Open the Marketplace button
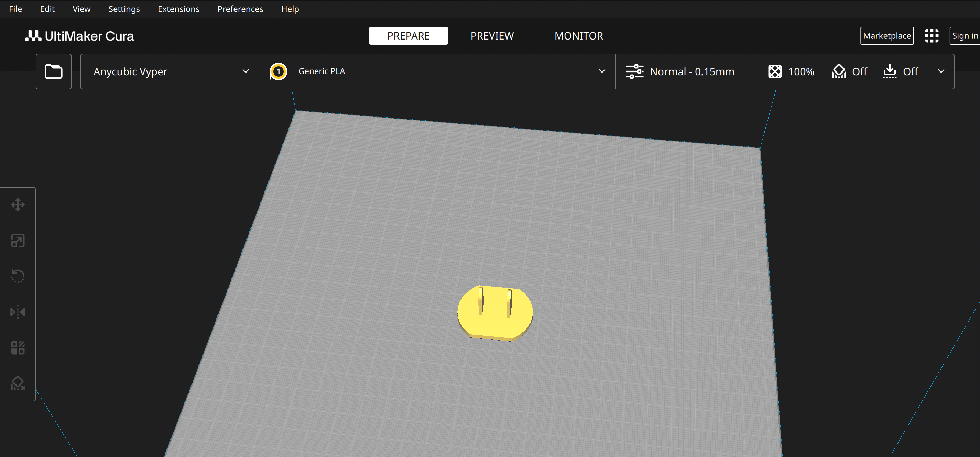 pos(887,36)
